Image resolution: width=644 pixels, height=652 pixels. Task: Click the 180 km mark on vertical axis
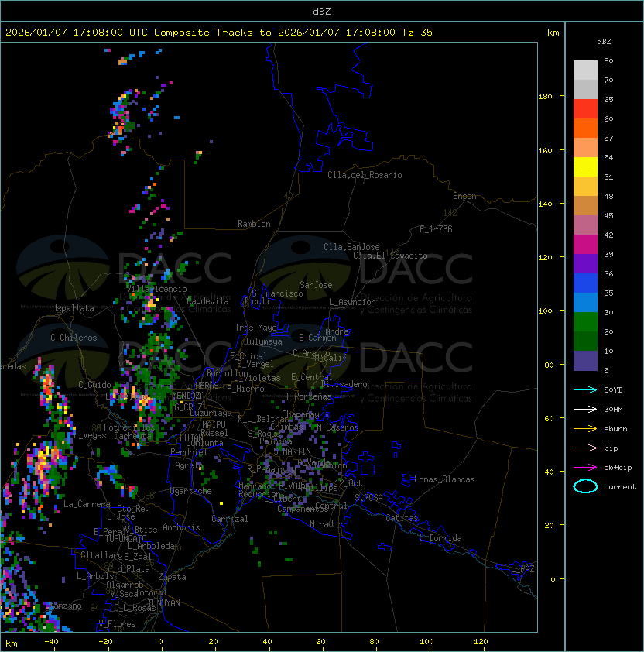tap(545, 97)
